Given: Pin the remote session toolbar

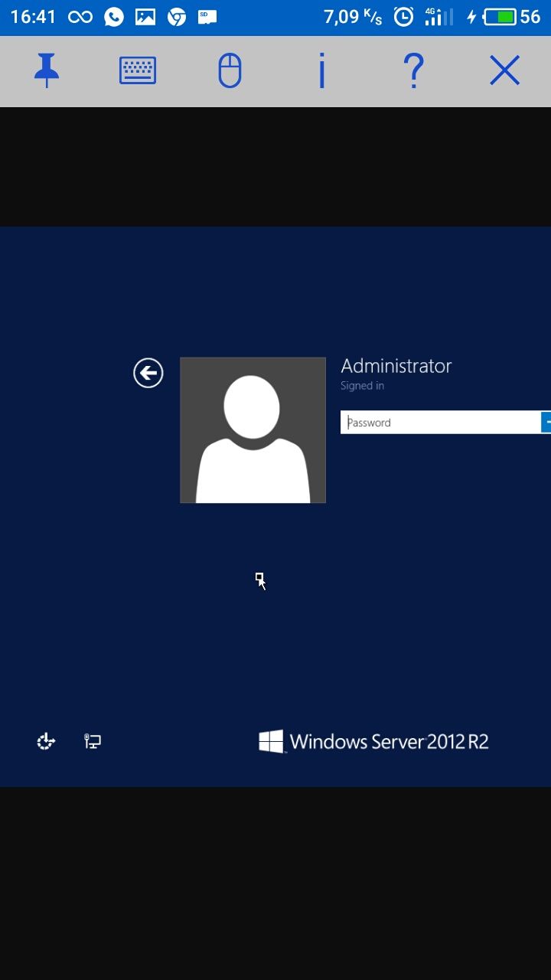Looking at the screenshot, I should click(x=47, y=71).
